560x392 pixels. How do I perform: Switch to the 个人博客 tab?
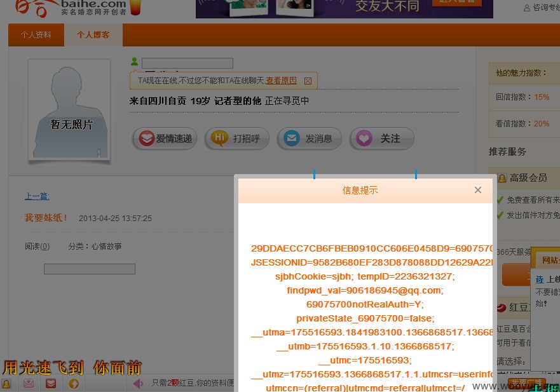(93, 35)
